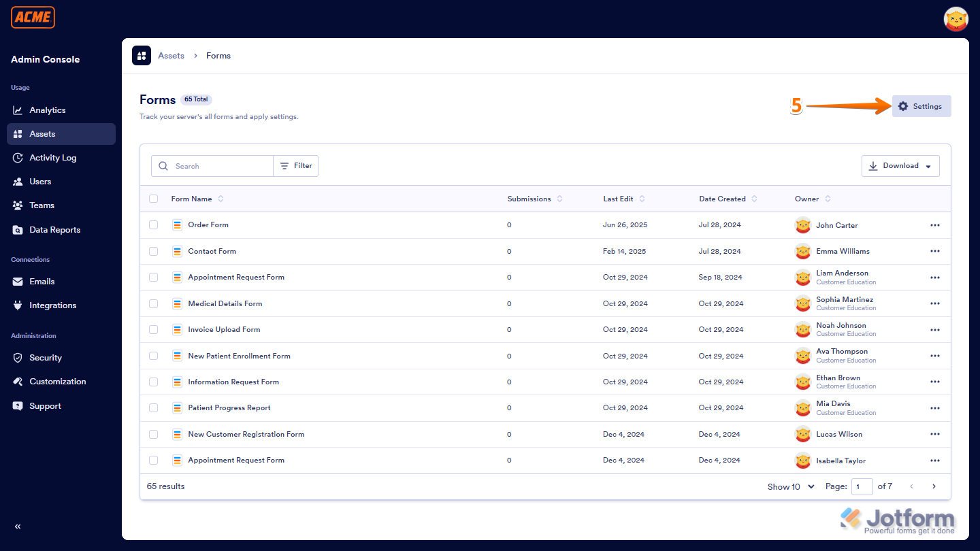Open the Download format dropdown
This screenshot has height=551, width=980.
(x=900, y=165)
